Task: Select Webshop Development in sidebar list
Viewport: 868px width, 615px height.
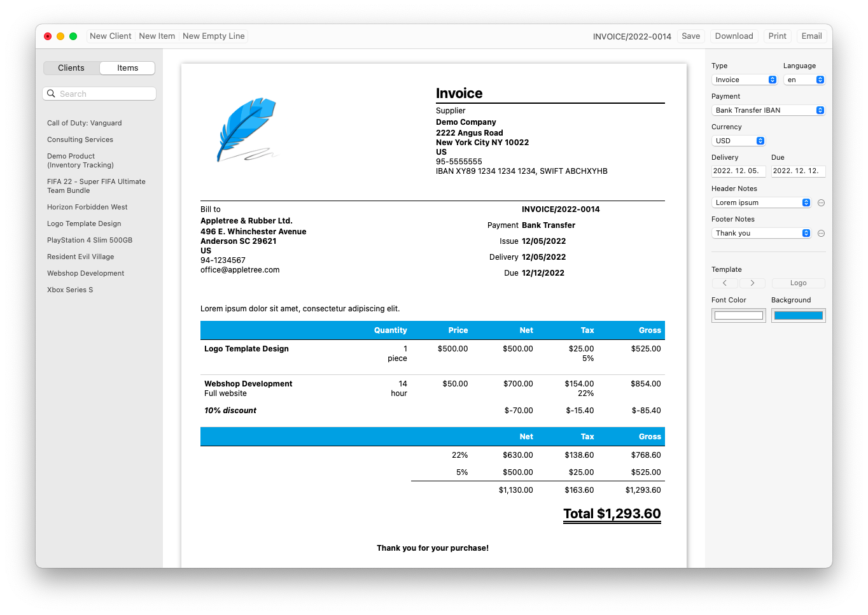Action: point(85,273)
